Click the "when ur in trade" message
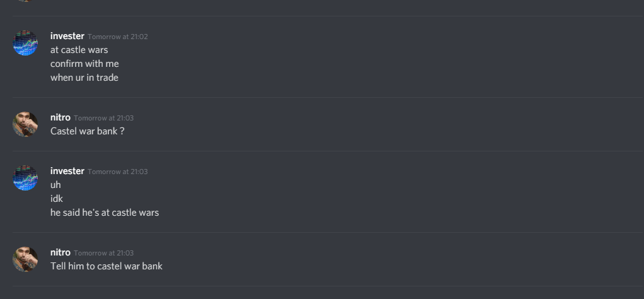Viewport: 644px width, 299px height. tap(84, 78)
